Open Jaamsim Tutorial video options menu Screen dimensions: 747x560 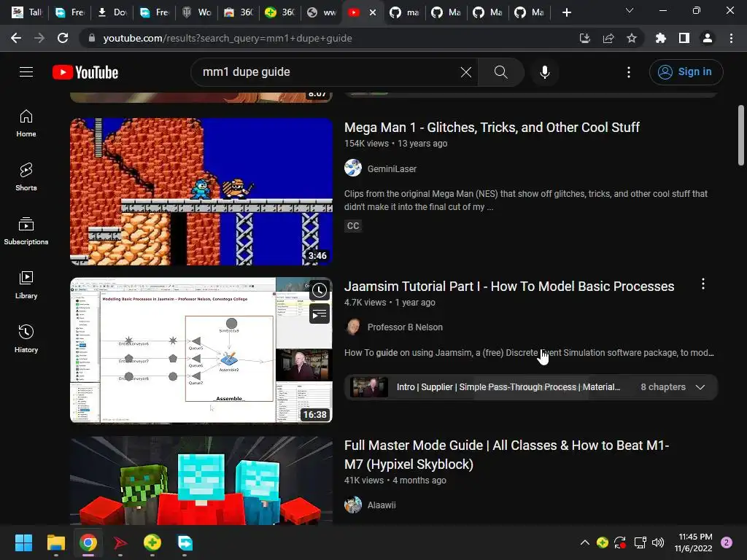click(x=703, y=284)
